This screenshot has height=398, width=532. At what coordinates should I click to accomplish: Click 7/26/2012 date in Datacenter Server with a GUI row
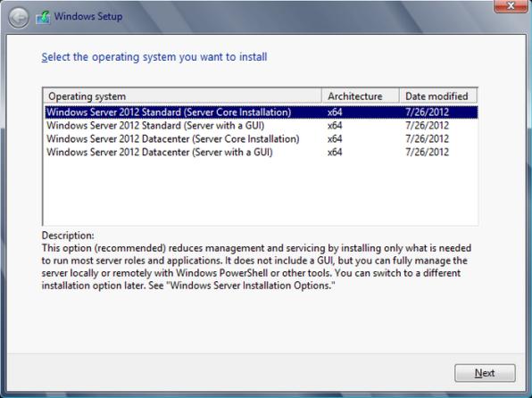[428, 152]
